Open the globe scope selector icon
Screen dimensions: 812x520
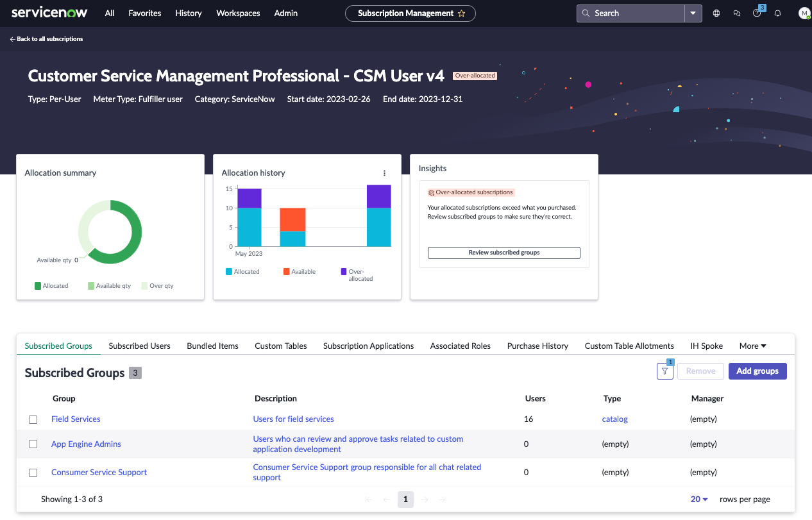(x=716, y=13)
